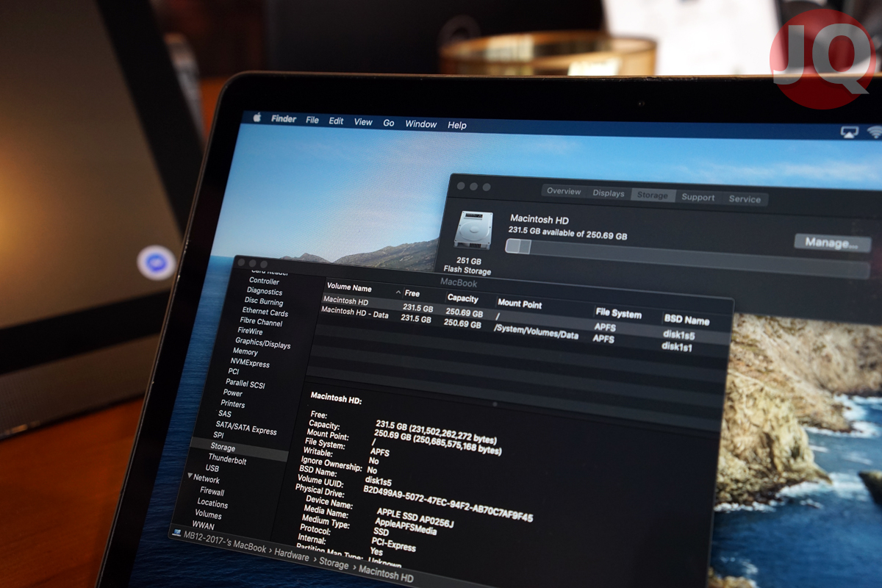Click the "disk1s1" BSD name cell

(678, 346)
